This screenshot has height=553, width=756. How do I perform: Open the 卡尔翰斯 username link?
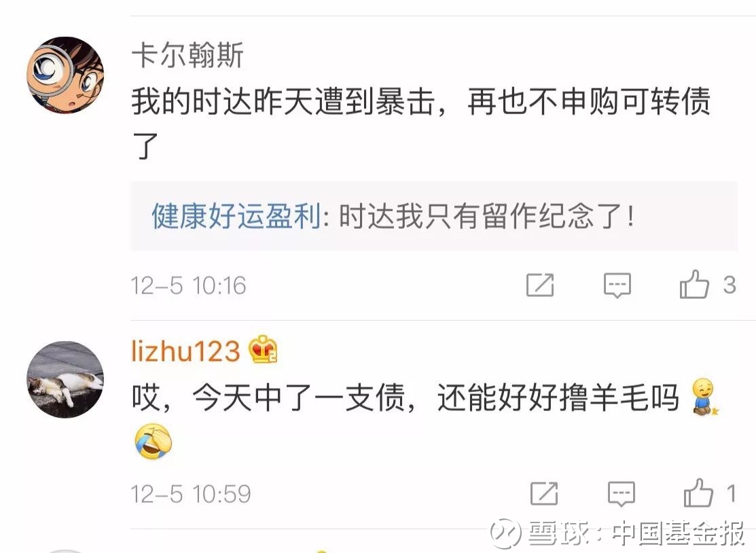(x=187, y=55)
